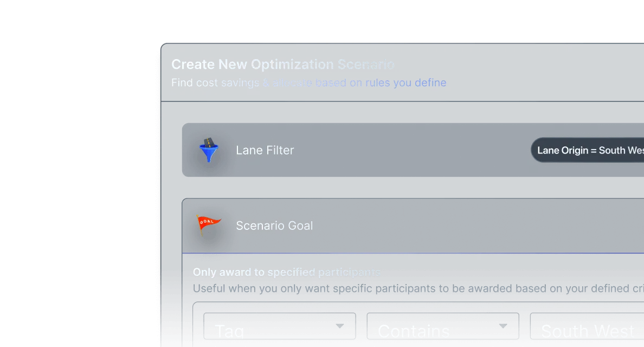
Task: Click the Create New Optimization Scenario title
Action: pyautogui.click(x=283, y=65)
